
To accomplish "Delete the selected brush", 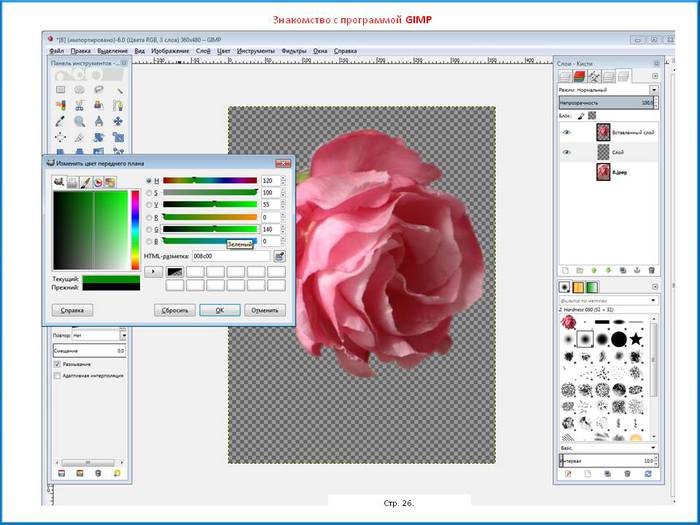I will click(627, 474).
